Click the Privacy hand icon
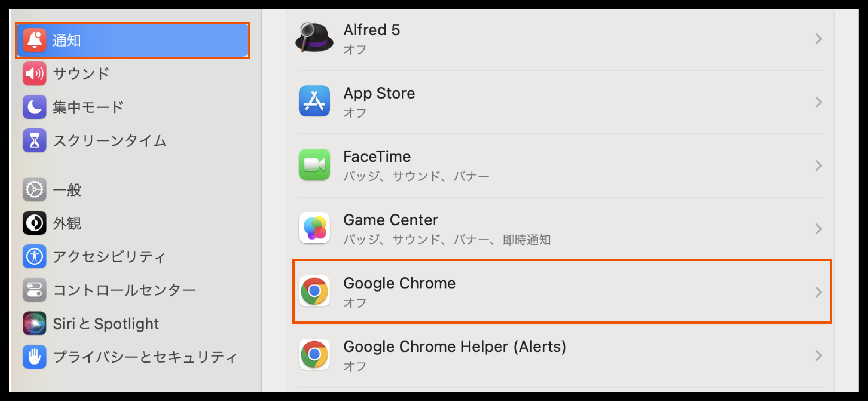 [x=34, y=357]
